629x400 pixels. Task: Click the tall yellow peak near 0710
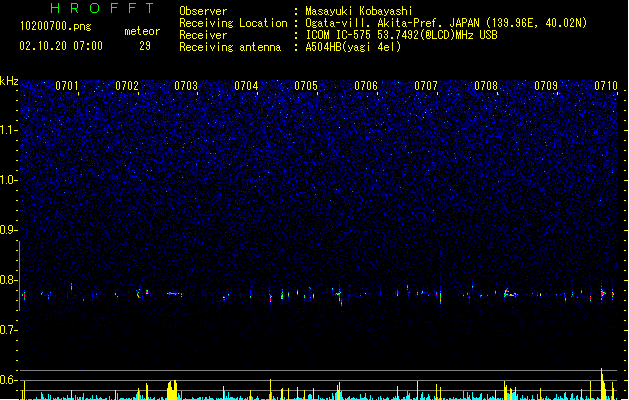click(x=603, y=384)
